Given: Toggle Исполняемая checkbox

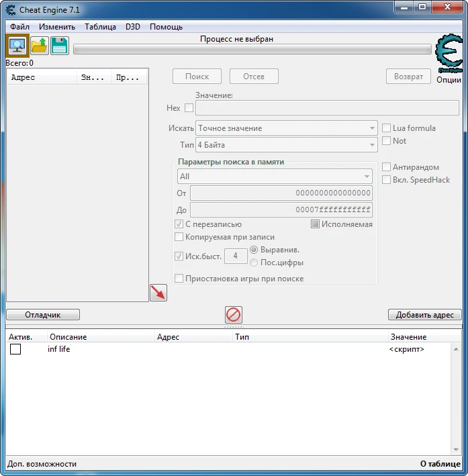Looking at the screenshot, I should [x=315, y=224].
